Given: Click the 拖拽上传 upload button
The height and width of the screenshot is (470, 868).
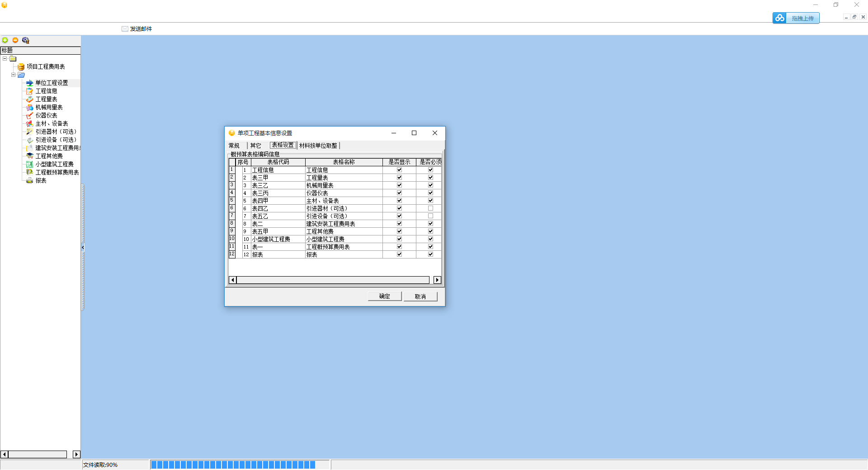Looking at the screenshot, I should tap(796, 18).
